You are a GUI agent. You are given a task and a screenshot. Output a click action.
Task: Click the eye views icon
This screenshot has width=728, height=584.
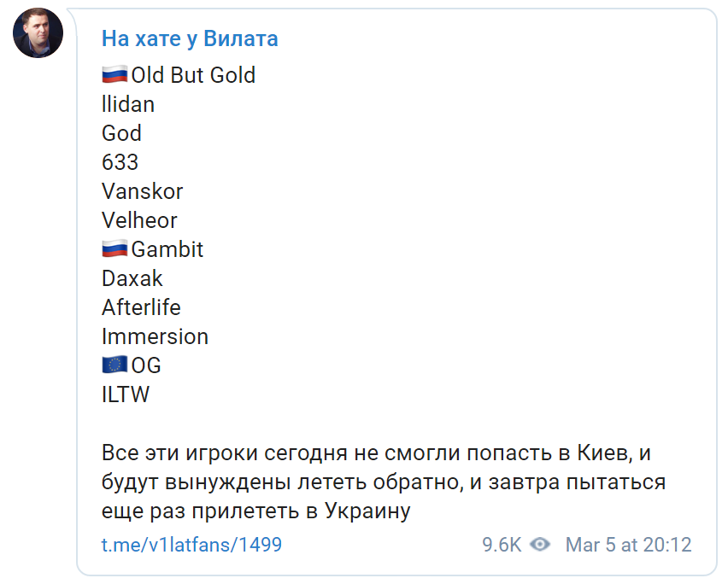[x=540, y=544]
